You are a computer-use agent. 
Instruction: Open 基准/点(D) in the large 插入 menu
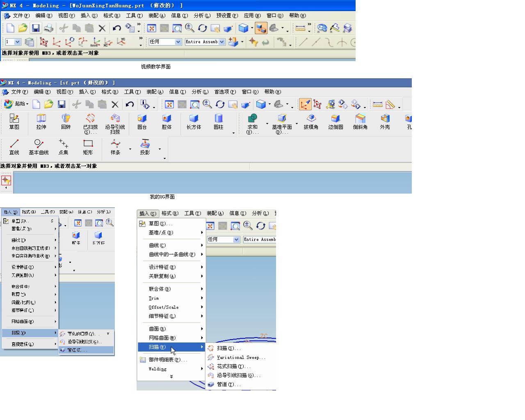[x=171, y=233]
